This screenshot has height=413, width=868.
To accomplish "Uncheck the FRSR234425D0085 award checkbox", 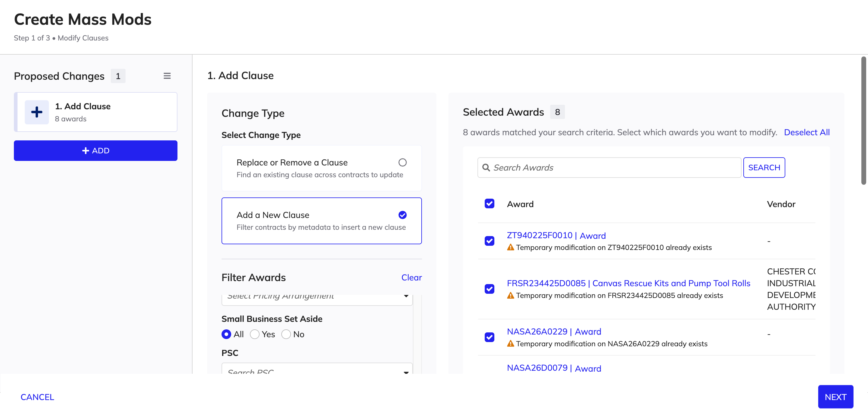I will 489,289.
